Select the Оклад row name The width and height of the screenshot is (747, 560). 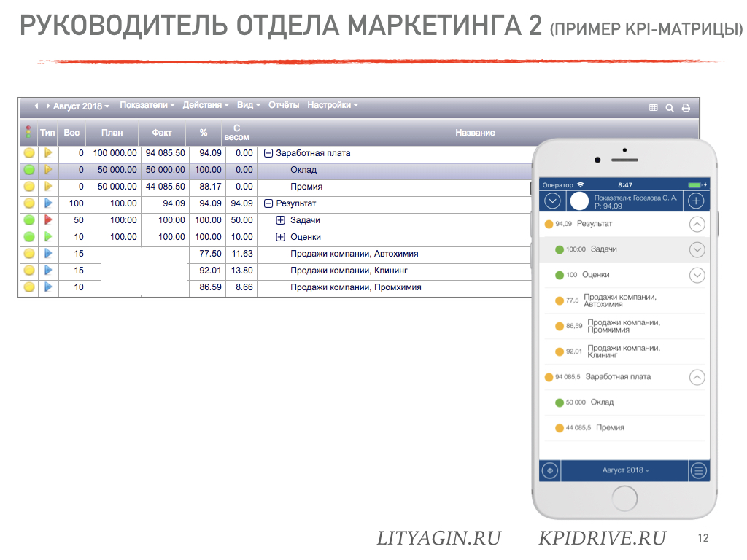click(x=303, y=169)
